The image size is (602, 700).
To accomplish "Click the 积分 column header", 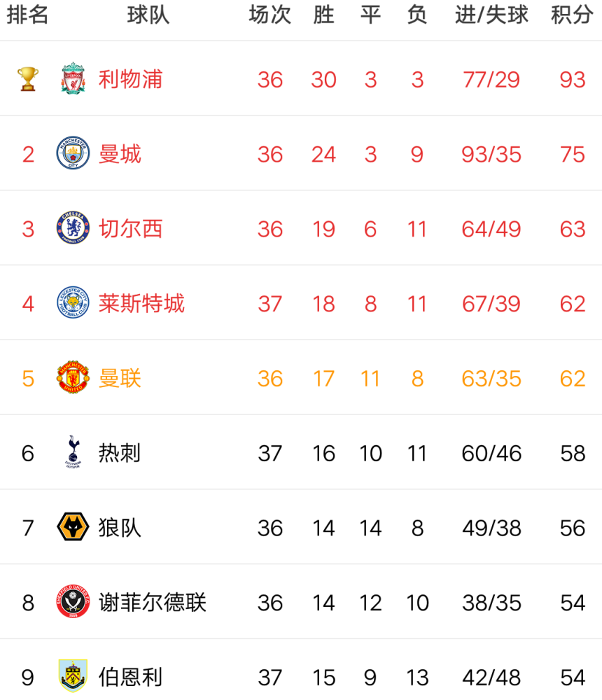I will pyautogui.click(x=572, y=15).
